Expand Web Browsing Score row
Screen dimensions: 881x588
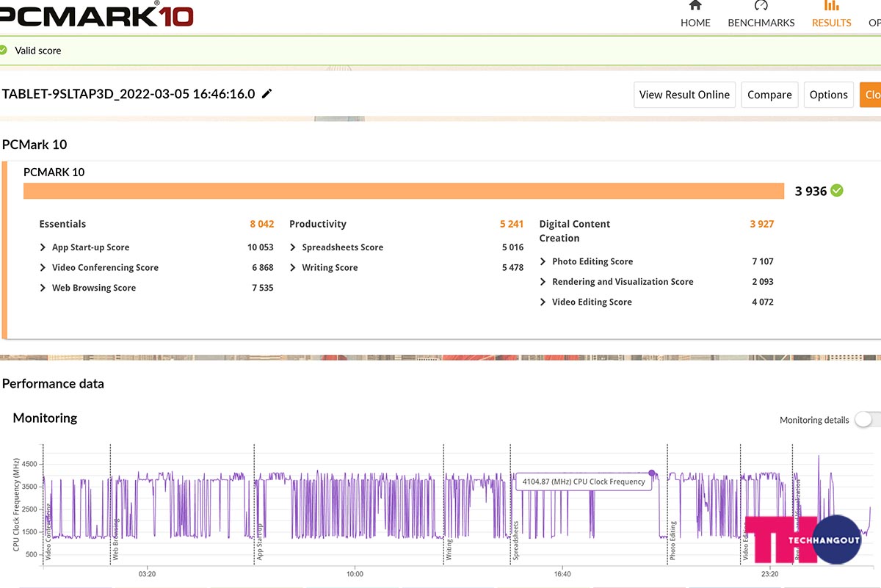pos(43,288)
